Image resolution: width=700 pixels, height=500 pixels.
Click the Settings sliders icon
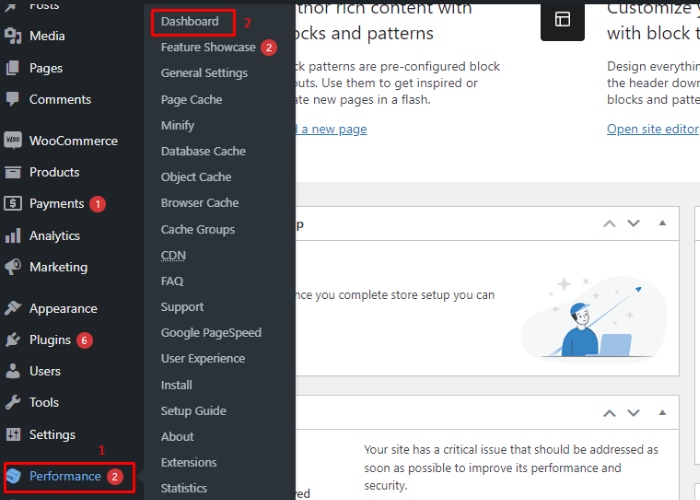(13, 434)
